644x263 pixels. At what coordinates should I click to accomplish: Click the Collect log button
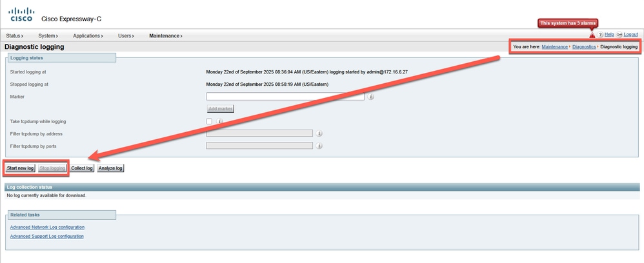click(x=82, y=168)
